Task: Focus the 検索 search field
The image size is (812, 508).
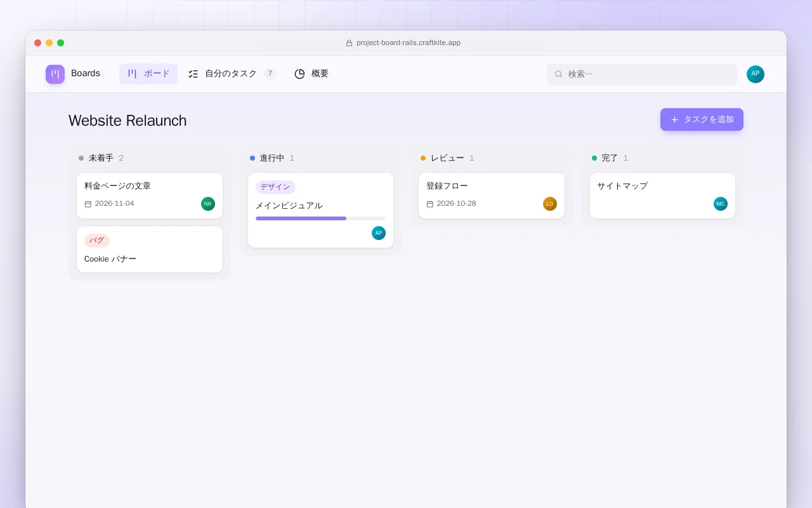Action: tap(642, 74)
